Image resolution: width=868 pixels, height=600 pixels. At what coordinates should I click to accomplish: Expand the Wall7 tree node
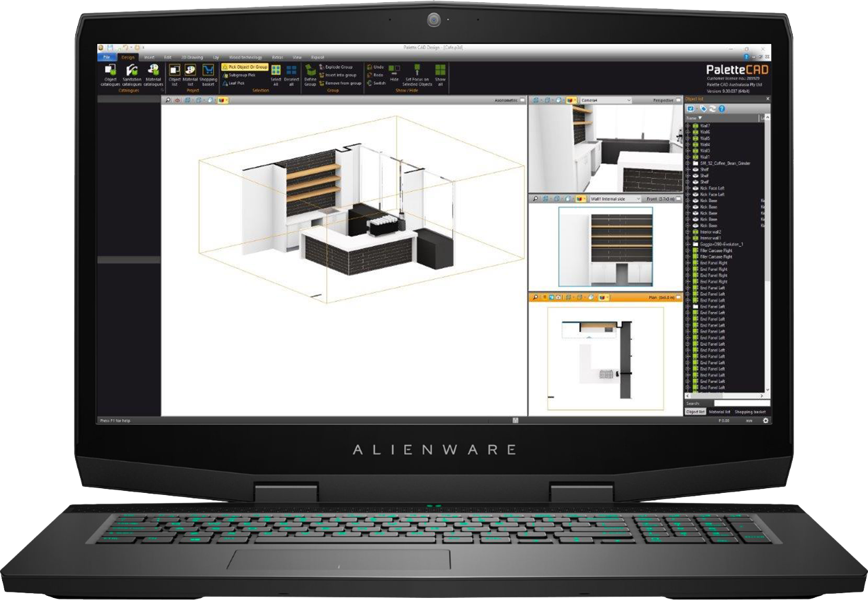688,126
